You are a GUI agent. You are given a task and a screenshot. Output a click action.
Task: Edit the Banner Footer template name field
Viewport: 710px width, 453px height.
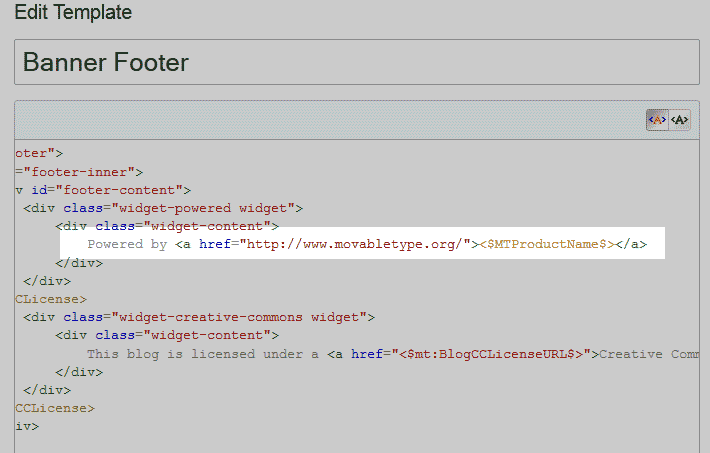point(357,62)
